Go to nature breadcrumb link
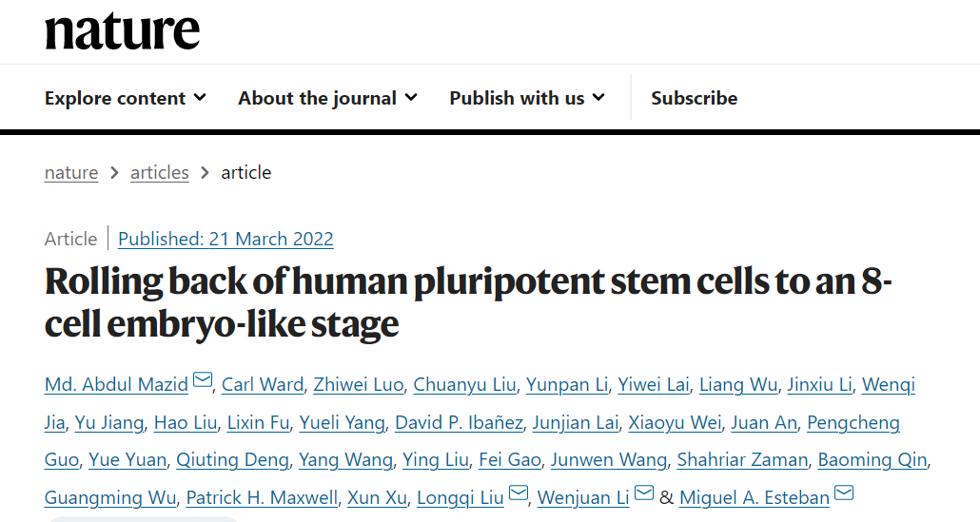 [71, 172]
